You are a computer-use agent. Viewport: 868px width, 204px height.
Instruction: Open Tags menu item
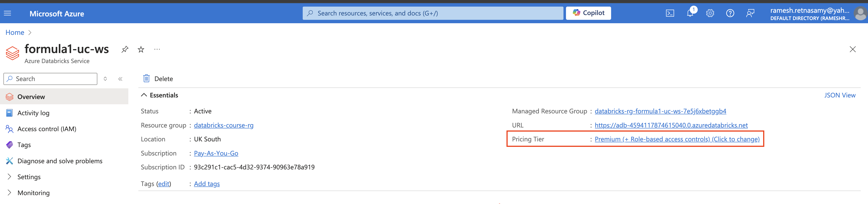(24, 145)
